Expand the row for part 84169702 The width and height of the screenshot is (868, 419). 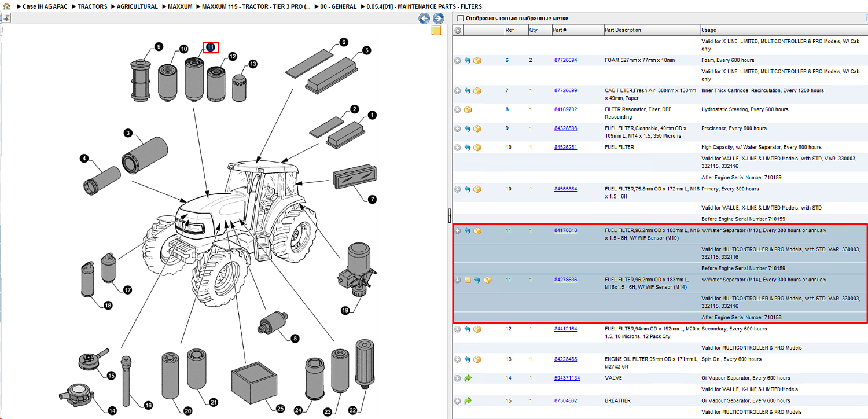point(457,109)
